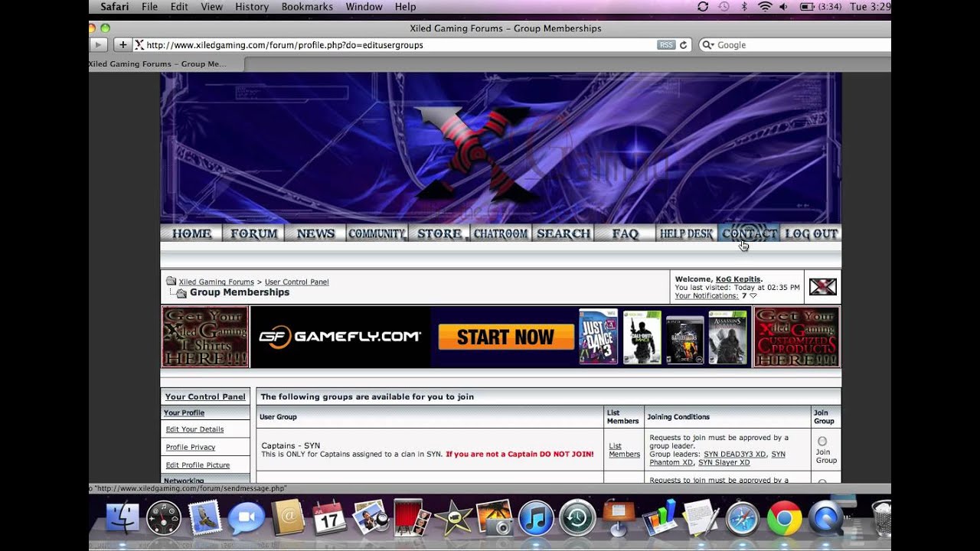Click CONTACT in site navigation
Screen dimensions: 980x551
pyautogui.click(x=750, y=233)
